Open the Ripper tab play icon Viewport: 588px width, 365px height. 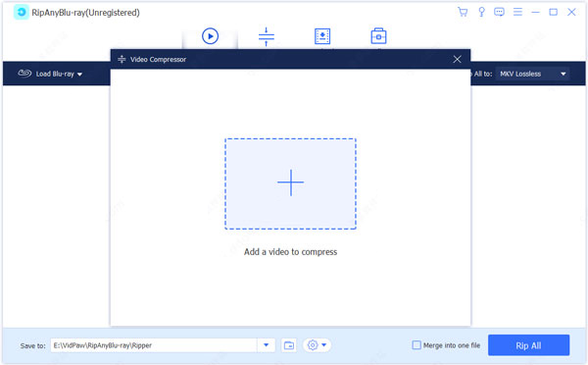(x=210, y=36)
